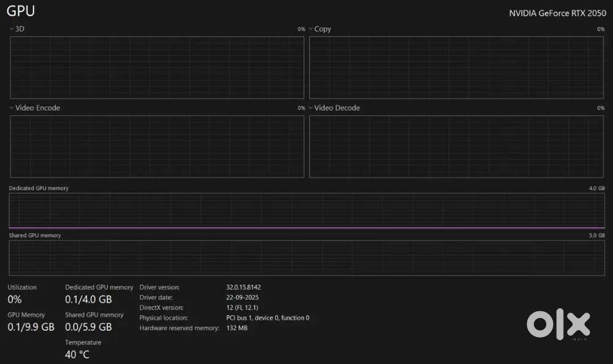Expand the Video Decode engine selector
Image resolution: width=613 pixels, height=364 pixels.
point(311,108)
